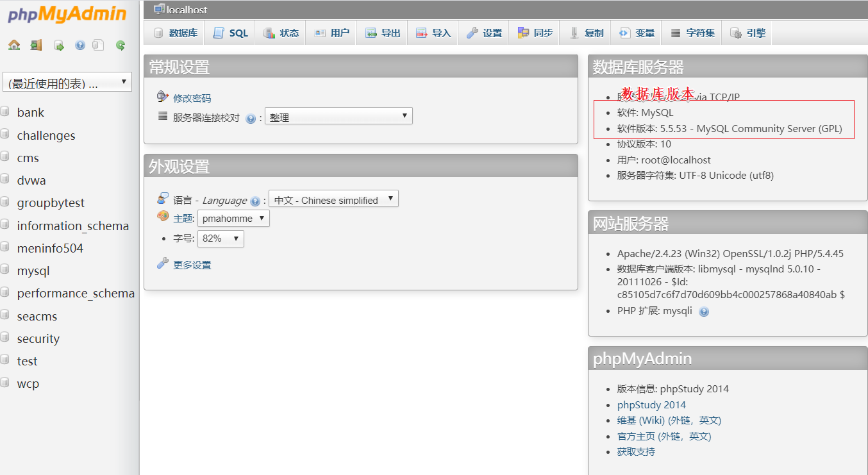This screenshot has width=868, height=475.
Task: Click help icon next to PHP 扩展 mysqli
Action: tap(704, 312)
